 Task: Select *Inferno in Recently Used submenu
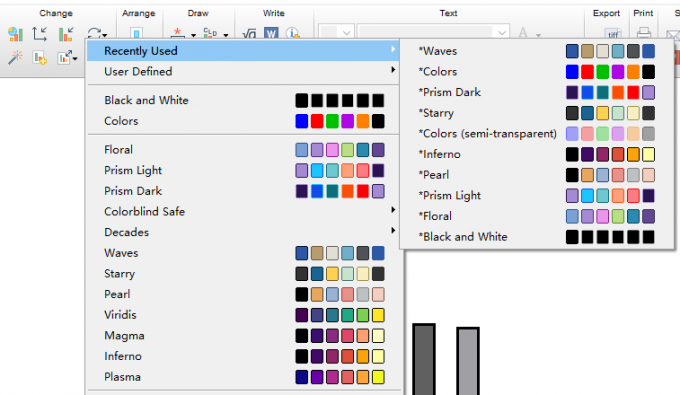point(537,154)
